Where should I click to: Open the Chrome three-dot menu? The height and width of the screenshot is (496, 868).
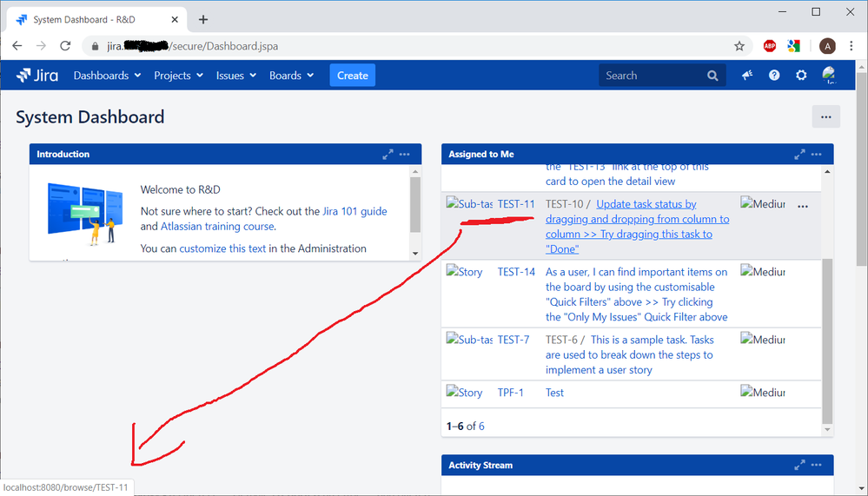pyautogui.click(x=851, y=46)
